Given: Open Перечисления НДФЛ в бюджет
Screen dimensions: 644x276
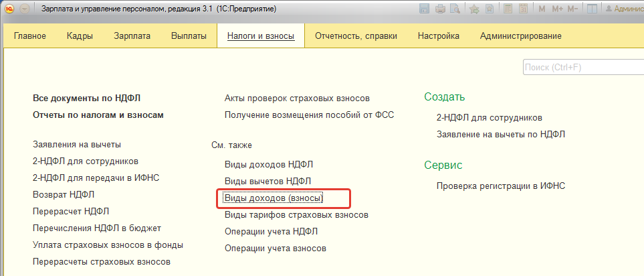Looking at the screenshot, I should (x=97, y=228).
